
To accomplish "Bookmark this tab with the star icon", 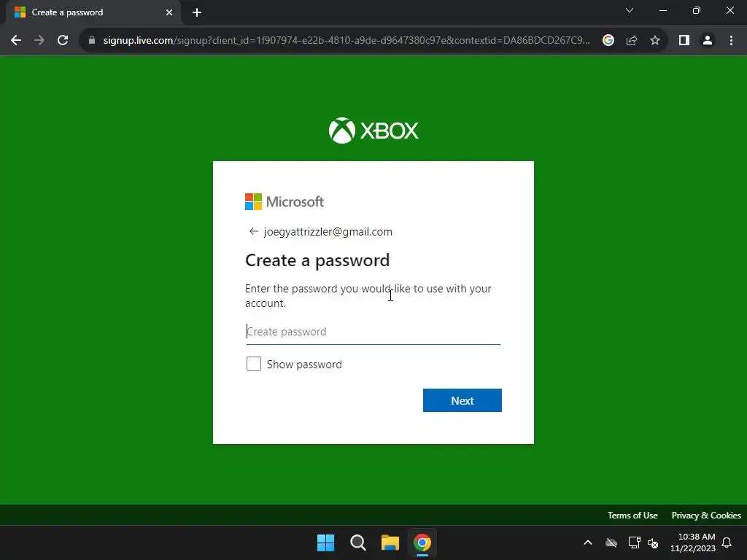I will (x=655, y=41).
